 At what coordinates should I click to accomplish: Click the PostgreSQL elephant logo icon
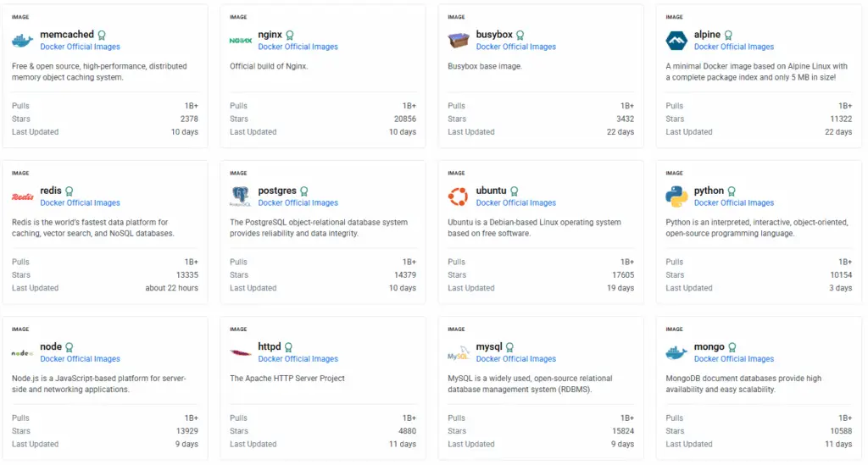[x=240, y=197]
